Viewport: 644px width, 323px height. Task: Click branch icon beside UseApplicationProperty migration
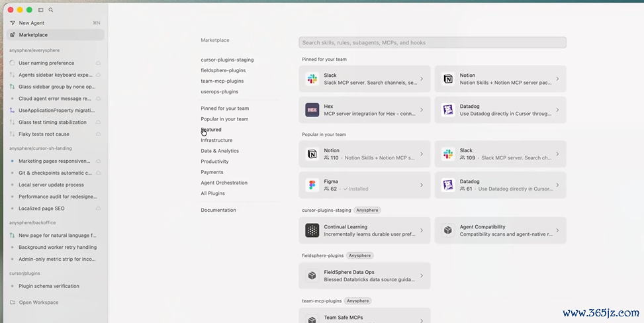[12, 111]
